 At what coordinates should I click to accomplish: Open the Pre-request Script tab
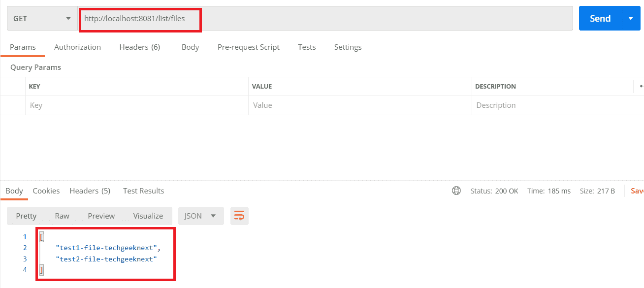coord(249,47)
